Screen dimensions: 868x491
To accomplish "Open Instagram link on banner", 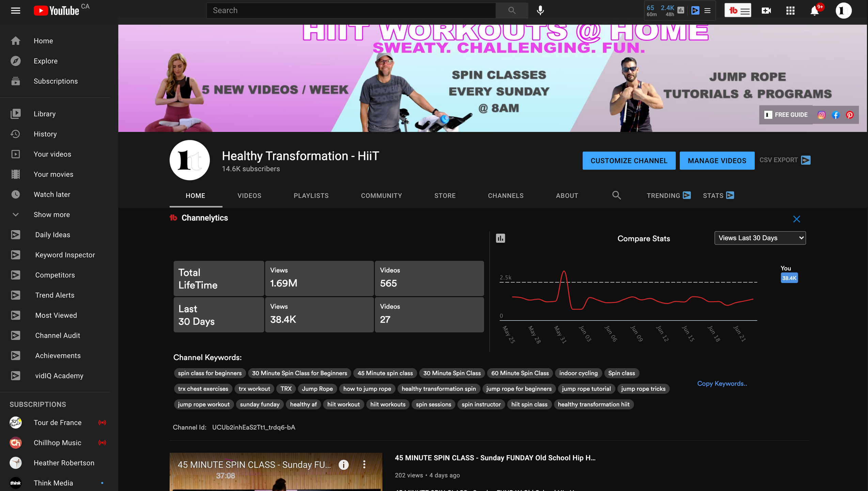I will [821, 115].
